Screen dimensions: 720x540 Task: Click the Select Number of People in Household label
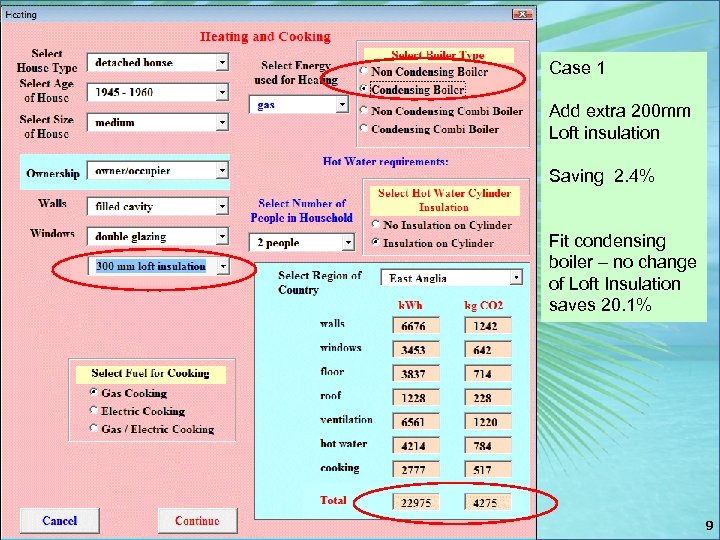(302, 210)
